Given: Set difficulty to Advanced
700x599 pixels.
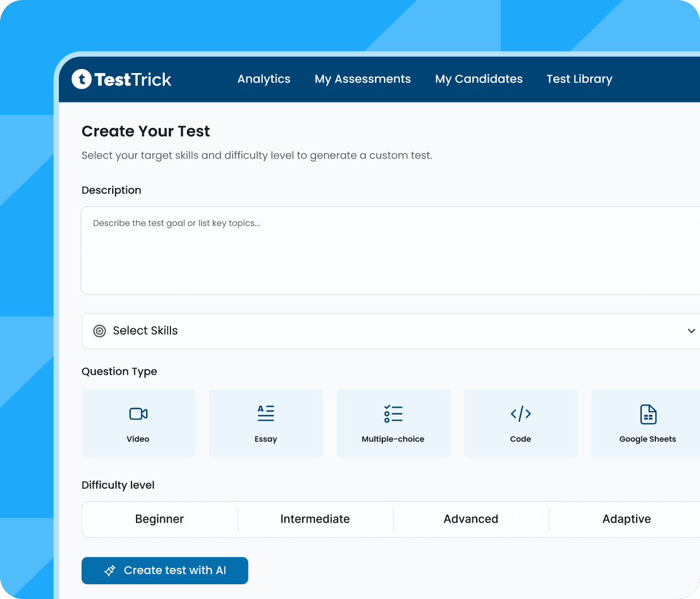Looking at the screenshot, I should tap(471, 519).
